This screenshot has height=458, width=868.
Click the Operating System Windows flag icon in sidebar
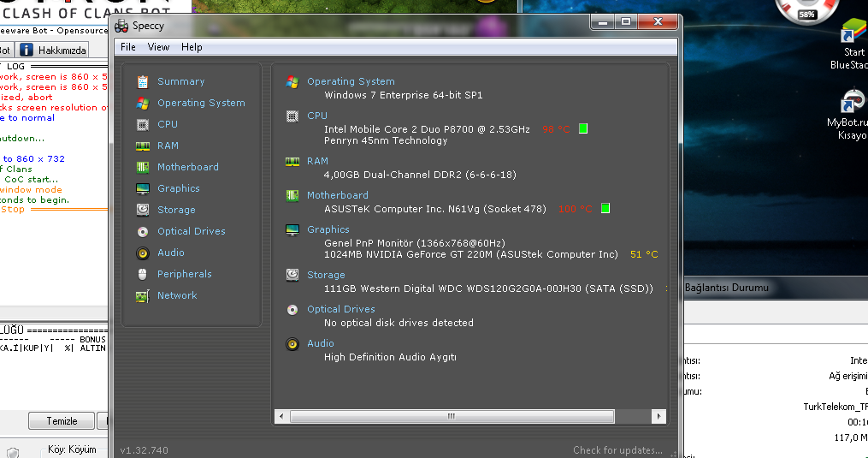pos(143,103)
